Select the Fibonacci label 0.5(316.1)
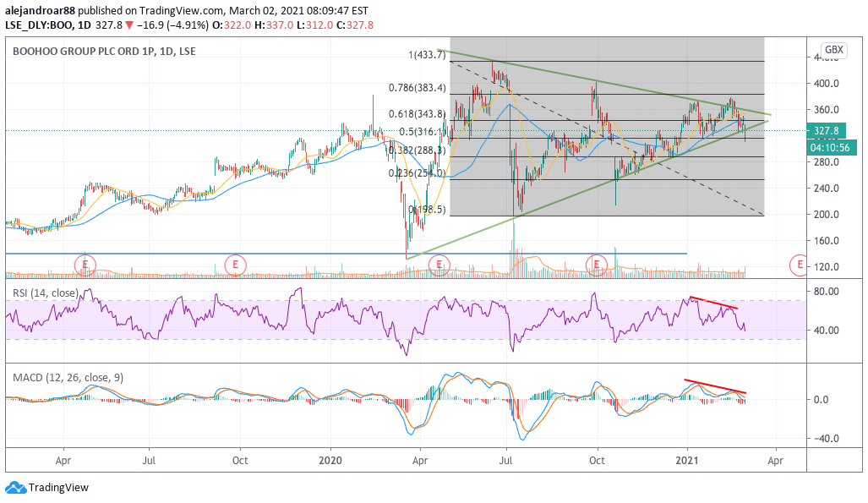 423,132
